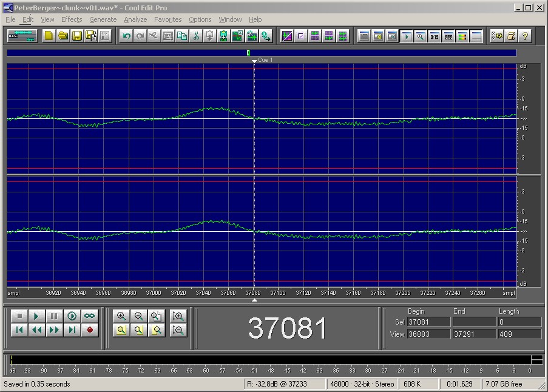Cut selection with the scissors icon
548x392 pixels.
click(x=196, y=36)
